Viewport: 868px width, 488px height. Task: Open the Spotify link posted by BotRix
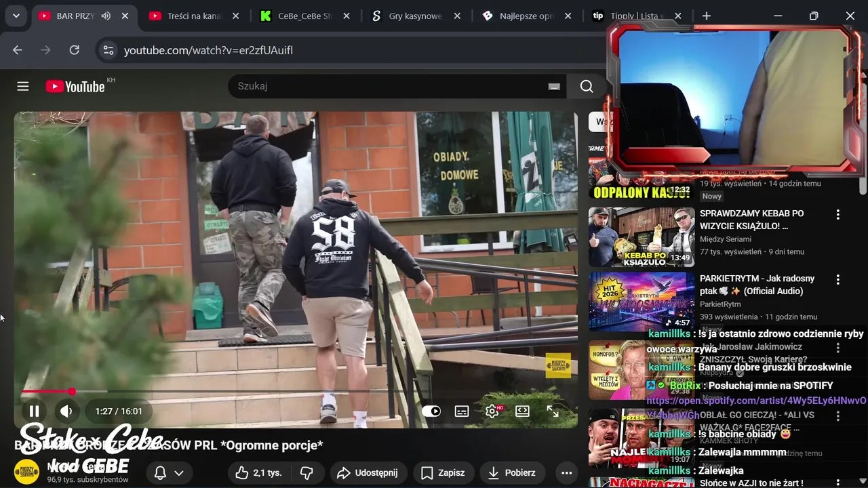coord(756,407)
